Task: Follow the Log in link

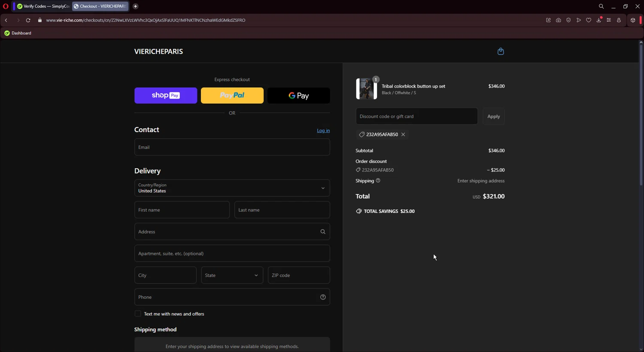Action: tap(323, 130)
